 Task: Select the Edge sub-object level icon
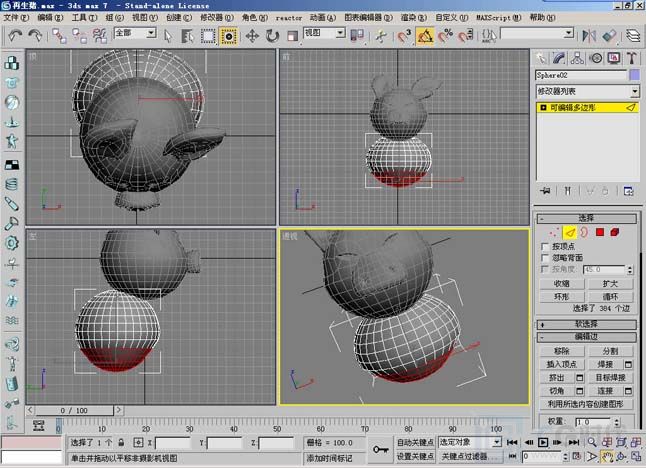(x=570, y=233)
